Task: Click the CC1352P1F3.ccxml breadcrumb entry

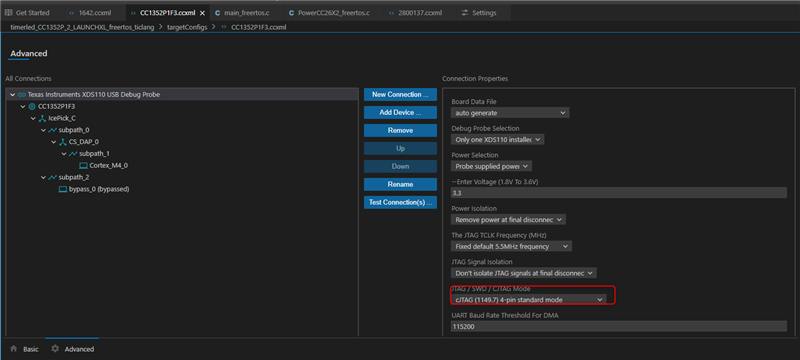Action: click(x=259, y=27)
